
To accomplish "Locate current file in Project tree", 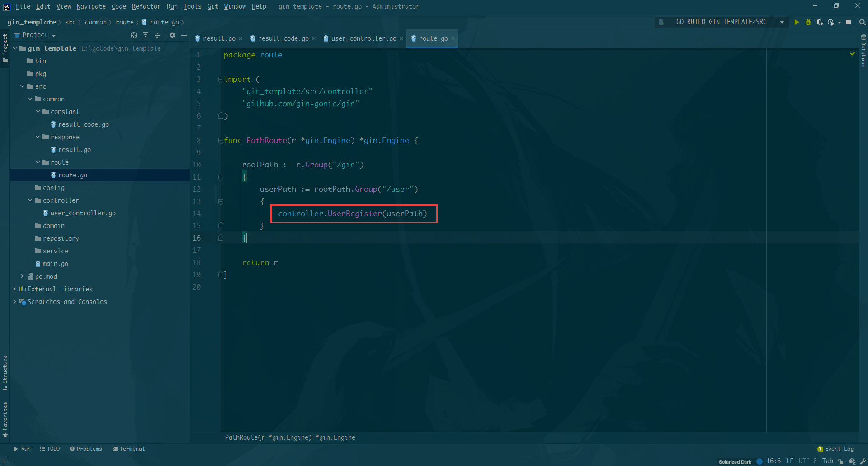I will coord(134,35).
